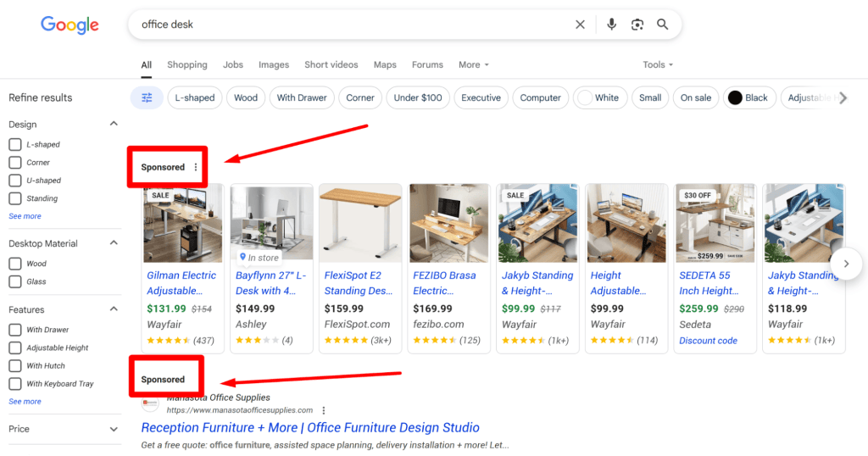
Task: Open the filter sliders icon button
Action: 147,98
